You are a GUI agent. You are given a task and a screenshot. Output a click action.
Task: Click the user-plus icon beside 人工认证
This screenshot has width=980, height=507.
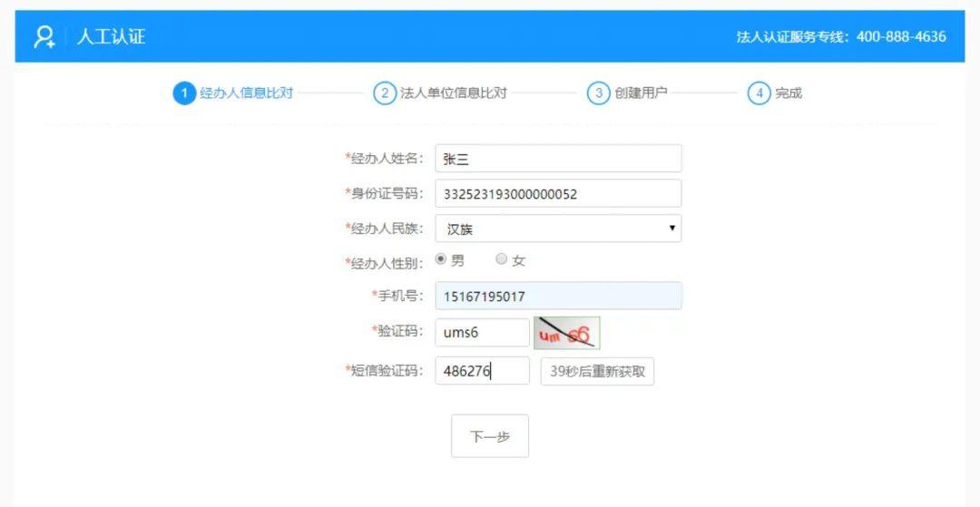pyautogui.click(x=44, y=37)
